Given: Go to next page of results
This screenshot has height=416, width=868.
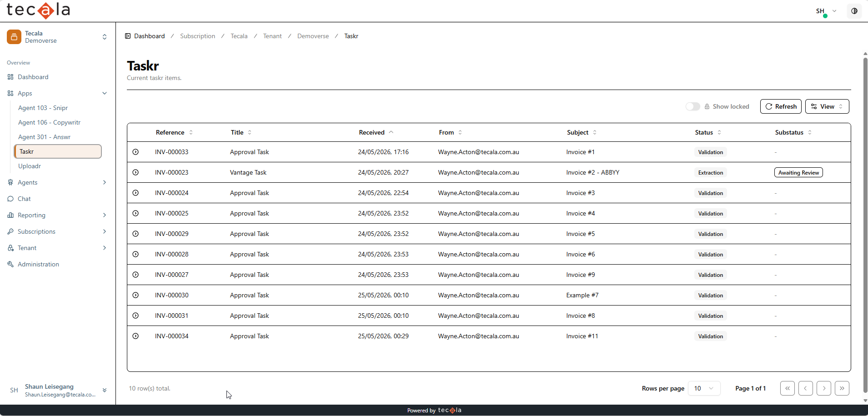Looking at the screenshot, I should (x=824, y=388).
